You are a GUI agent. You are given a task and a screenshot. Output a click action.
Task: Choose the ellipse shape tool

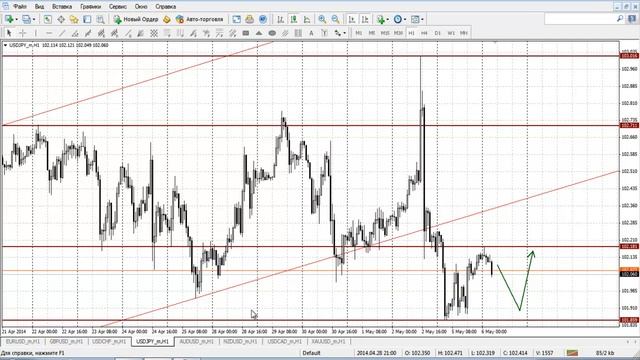pos(272,33)
